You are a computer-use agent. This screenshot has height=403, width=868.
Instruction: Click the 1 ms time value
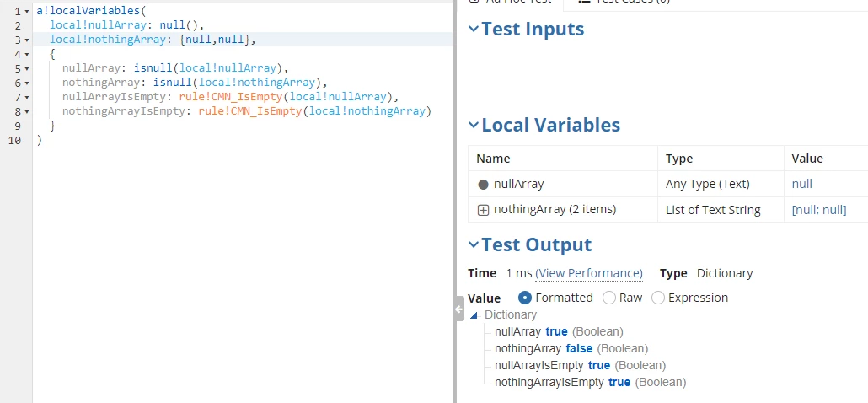(519, 273)
